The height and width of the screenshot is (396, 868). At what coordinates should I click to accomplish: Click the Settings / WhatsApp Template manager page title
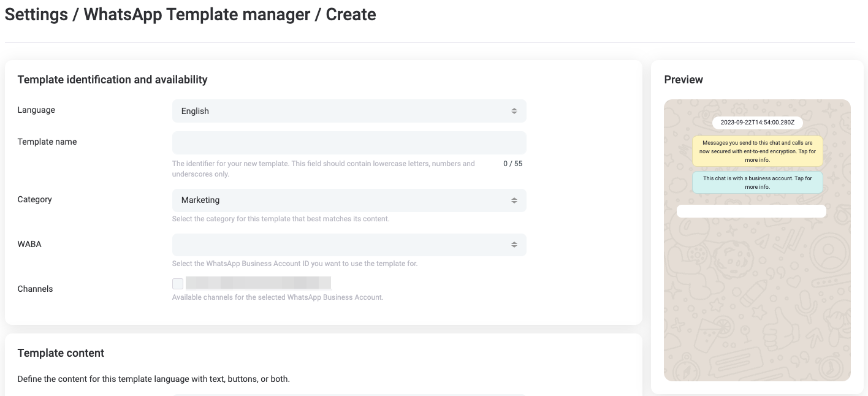click(190, 15)
